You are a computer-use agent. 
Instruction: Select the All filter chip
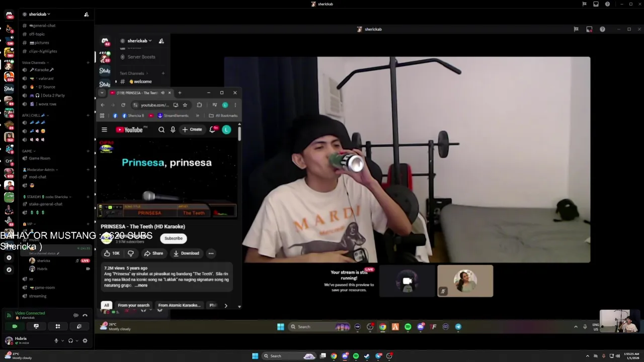[106, 305]
